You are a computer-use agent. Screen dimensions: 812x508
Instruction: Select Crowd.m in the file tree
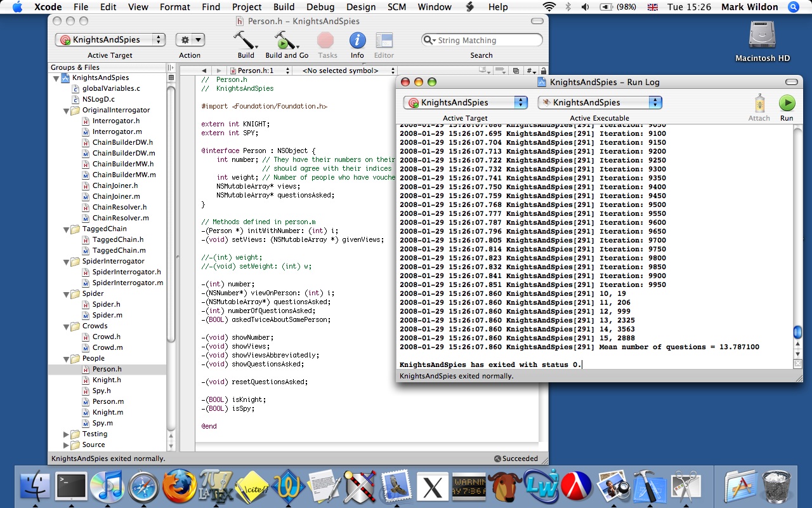pos(108,347)
